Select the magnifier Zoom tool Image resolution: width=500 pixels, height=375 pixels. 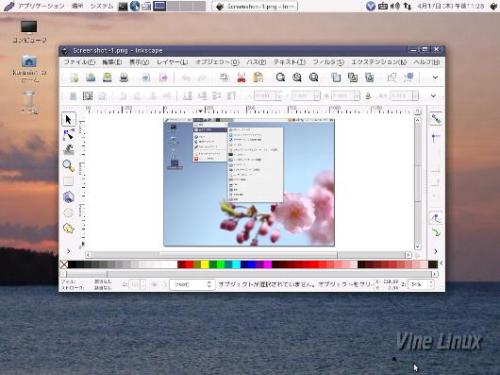(68, 166)
